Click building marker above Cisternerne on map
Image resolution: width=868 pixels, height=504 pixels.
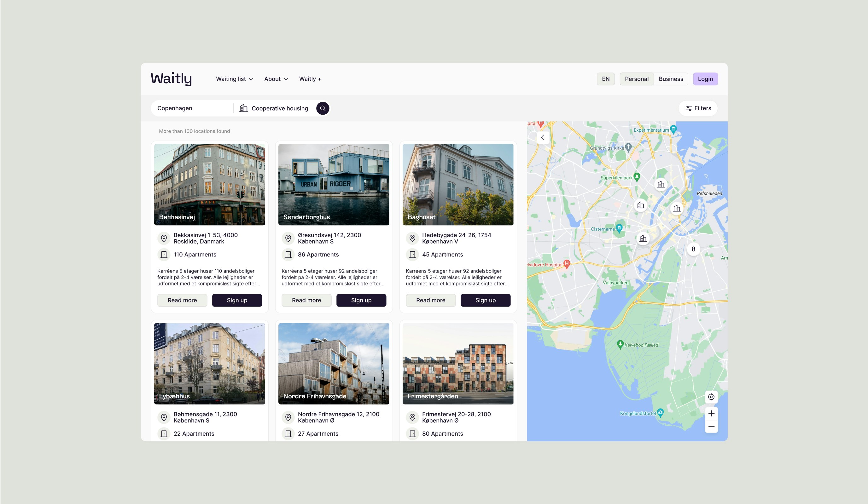pos(640,205)
